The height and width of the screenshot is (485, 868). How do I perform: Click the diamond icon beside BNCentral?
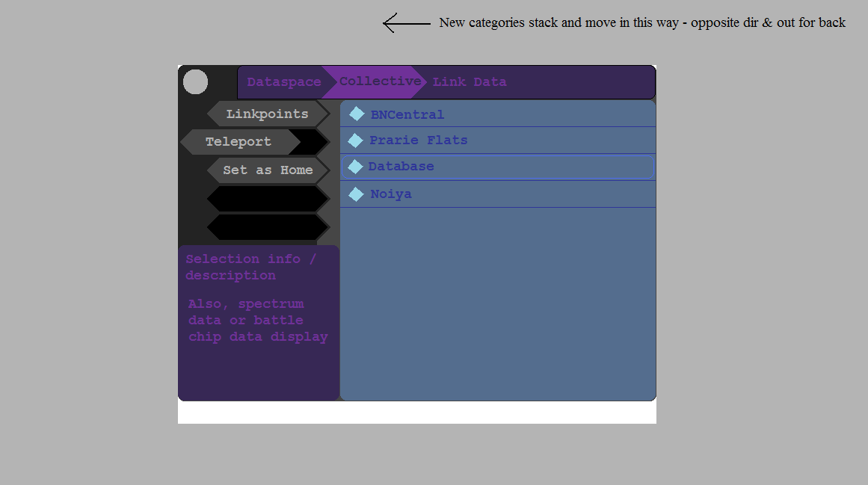[357, 114]
